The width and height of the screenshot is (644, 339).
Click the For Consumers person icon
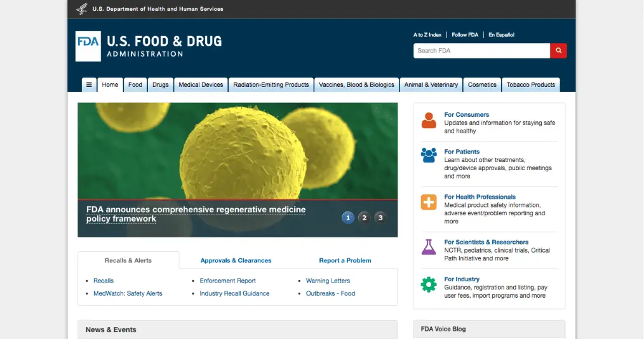coord(429,121)
